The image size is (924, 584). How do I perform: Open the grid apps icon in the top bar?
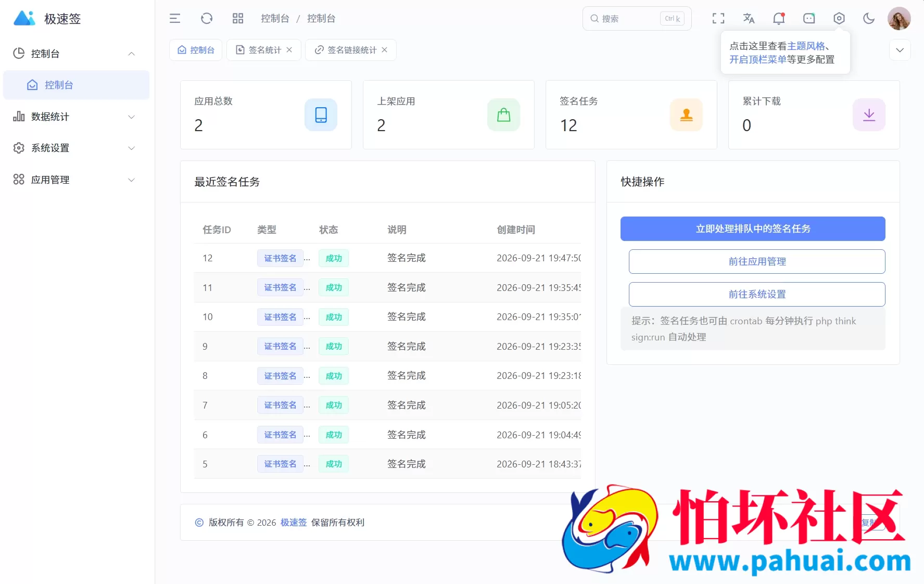238,19
